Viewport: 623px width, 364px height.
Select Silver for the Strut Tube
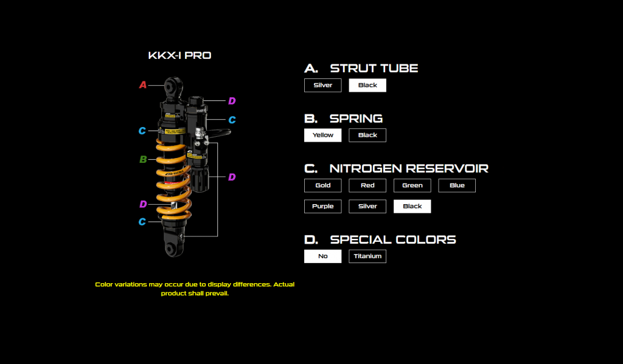click(x=322, y=85)
